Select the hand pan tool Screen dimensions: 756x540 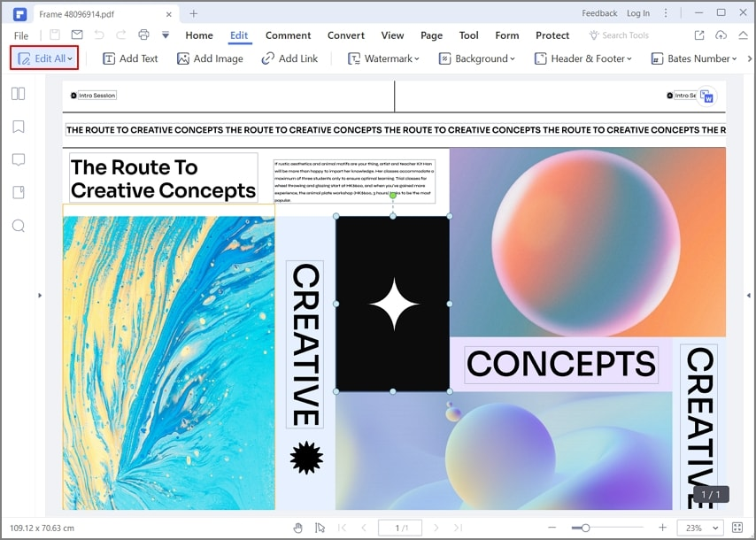(x=297, y=528)
